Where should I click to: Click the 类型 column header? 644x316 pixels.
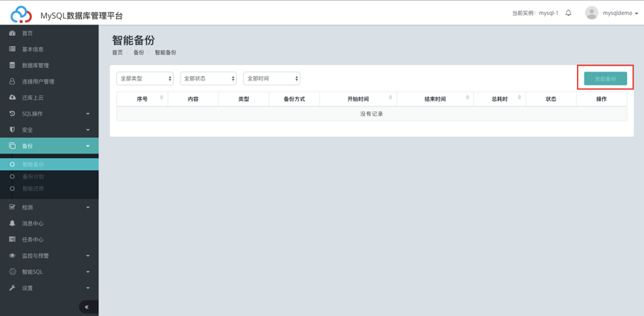pyautogui.click(x=244, y=99)
